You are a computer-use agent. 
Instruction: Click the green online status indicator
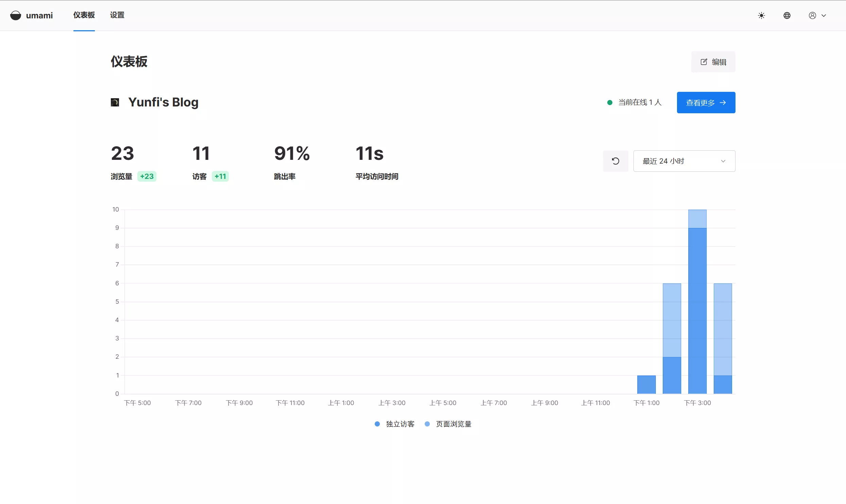tap(610, 102)
